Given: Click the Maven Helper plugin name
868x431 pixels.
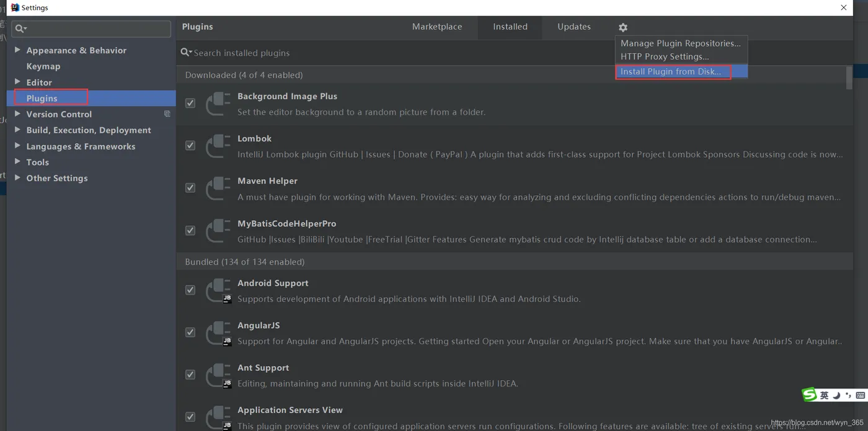Looking at the screenshot, I should coord(267,180).
